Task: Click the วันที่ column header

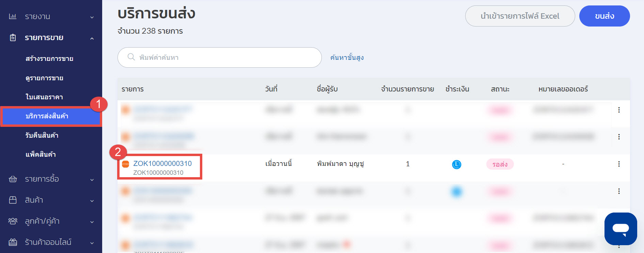Action: click(271, 89)
